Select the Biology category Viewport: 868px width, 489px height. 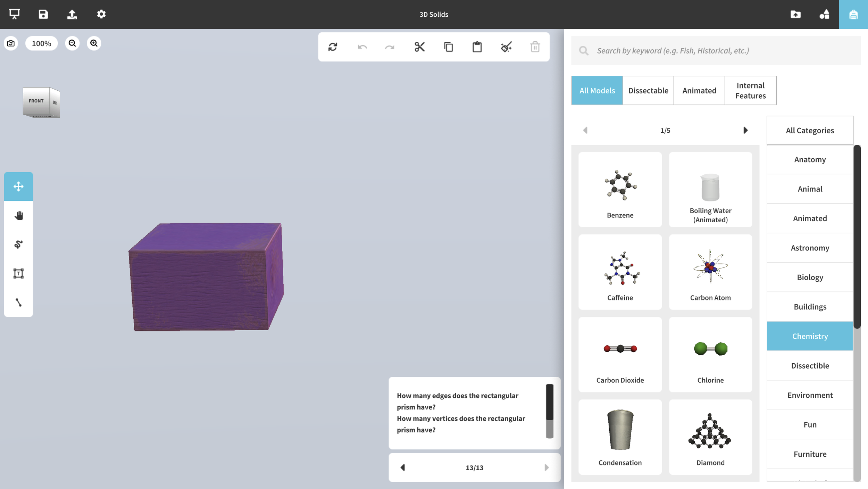[810, 277]
